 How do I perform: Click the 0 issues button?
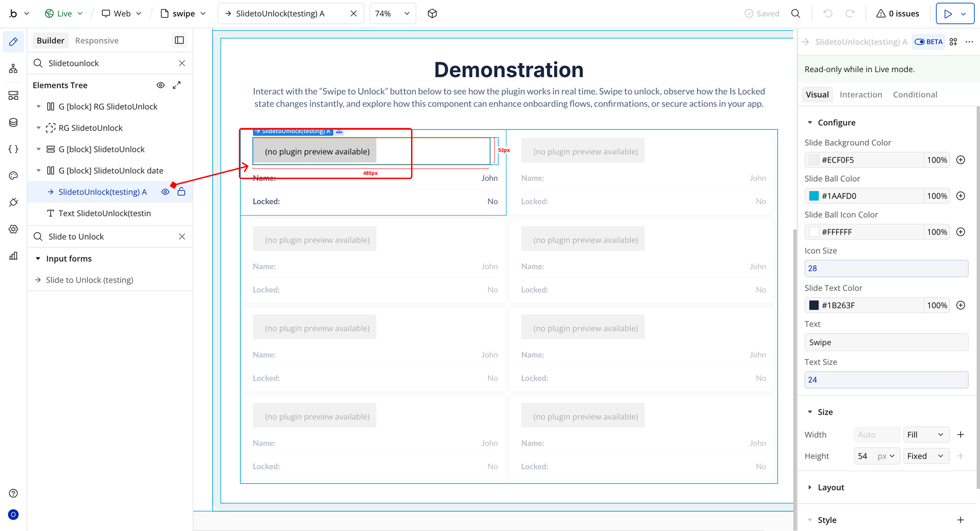(898, 14)
